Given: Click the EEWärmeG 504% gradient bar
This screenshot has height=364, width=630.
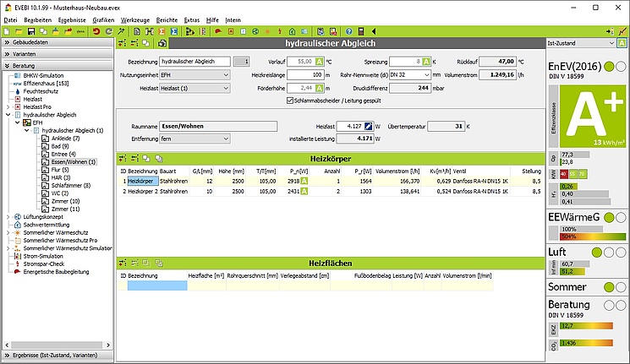Looking at the screenshot, I should click(x=593, y=236).
